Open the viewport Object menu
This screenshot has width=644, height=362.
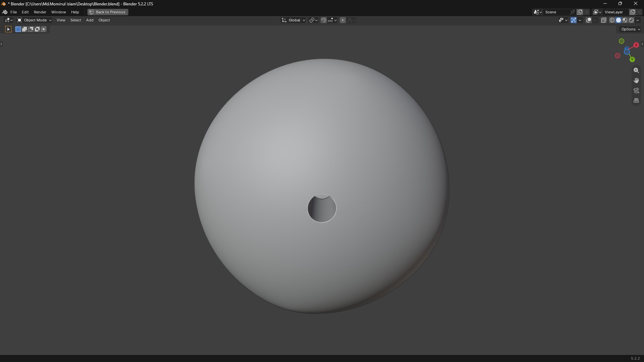[104, 20]
